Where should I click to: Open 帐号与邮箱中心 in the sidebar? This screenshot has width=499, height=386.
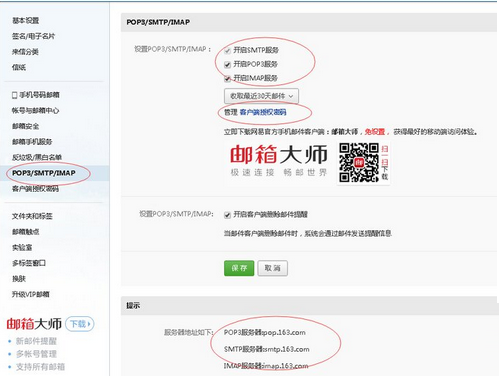(x=36, y=111)
